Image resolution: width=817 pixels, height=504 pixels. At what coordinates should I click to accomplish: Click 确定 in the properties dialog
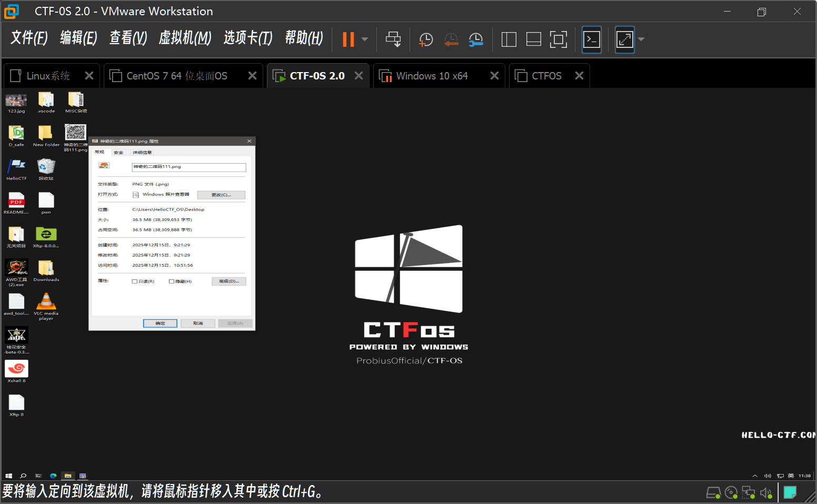point(160,323)
